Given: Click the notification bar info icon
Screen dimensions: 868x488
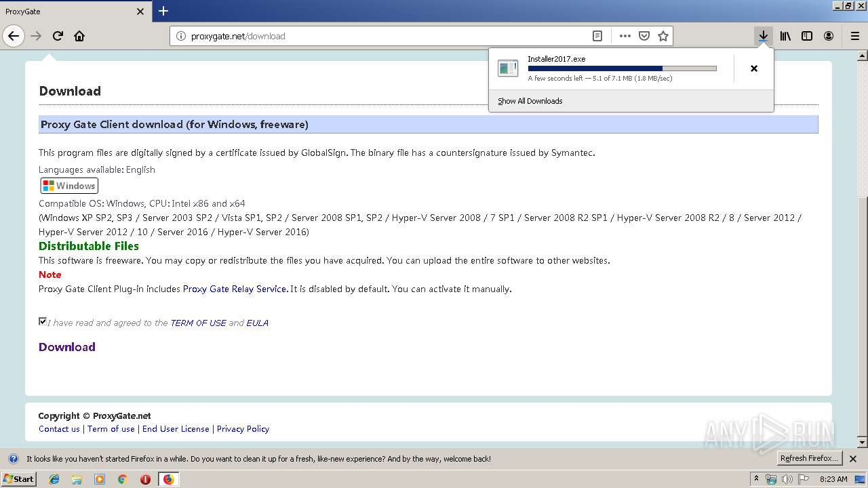Looking at the screenshot, I should pyautogui.click(x=13, y=459).
